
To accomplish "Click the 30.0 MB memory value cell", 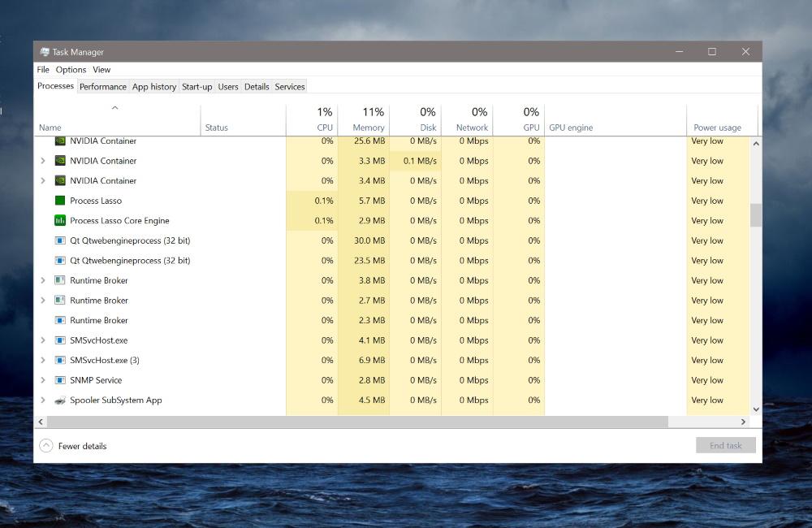I will click(364, 240).
